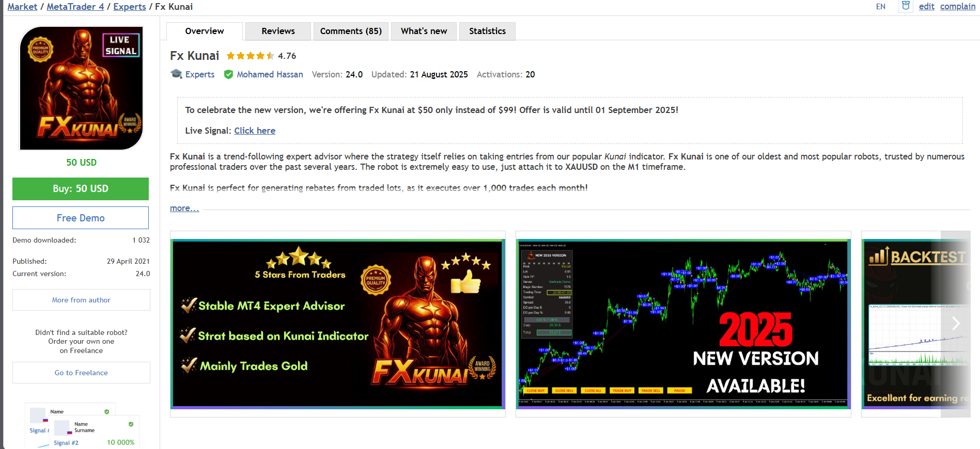The height and width of the screenshot is (449, 980).
Task: Click the Activations: 20 text
Action: 506,74
